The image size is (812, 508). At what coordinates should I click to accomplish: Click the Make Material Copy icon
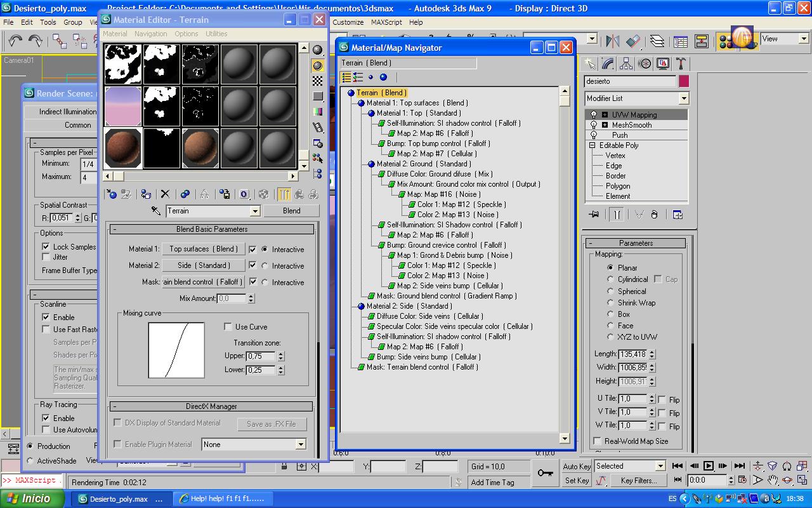185,194
